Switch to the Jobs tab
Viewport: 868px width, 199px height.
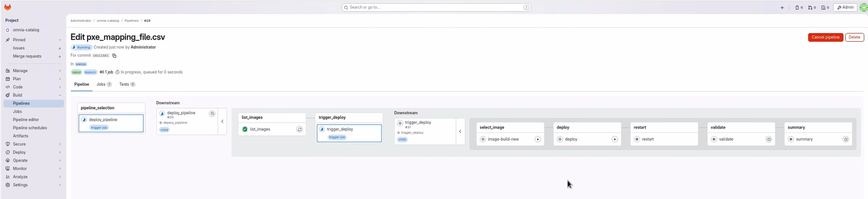(104, 84)
